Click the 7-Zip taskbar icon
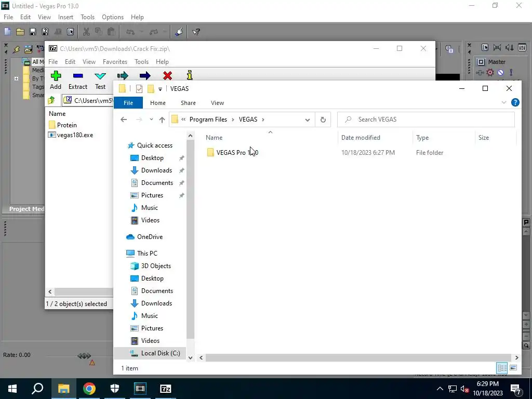This screenshot has height=399, width=532. 166,389
